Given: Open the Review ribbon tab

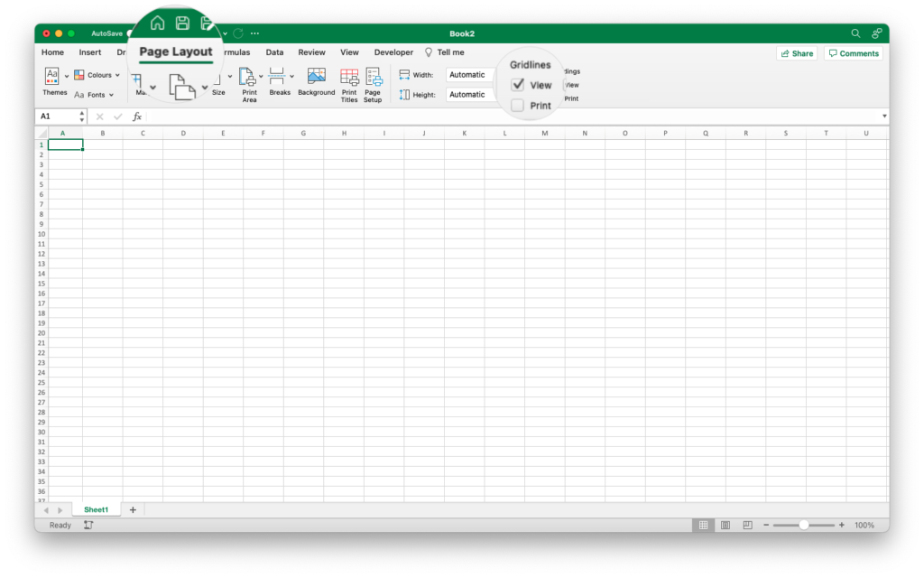Looking at the screenshot, I should (311, 52).
